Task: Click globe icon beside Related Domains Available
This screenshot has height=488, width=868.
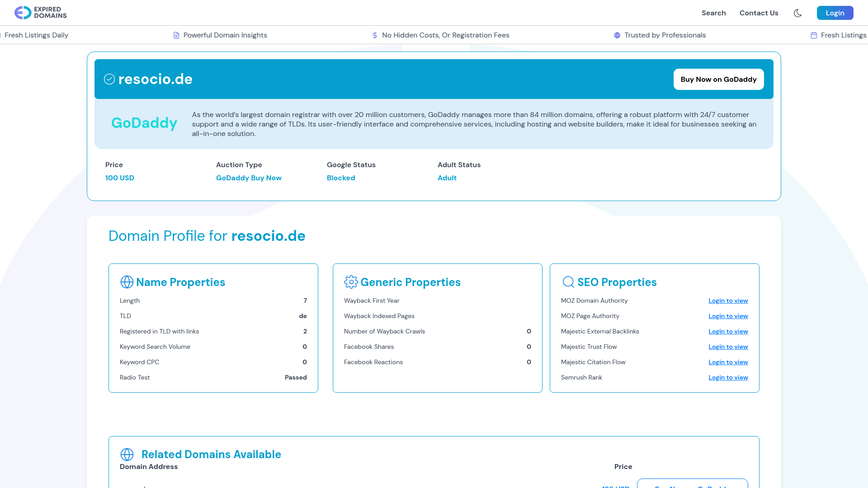Action: click(127, 454)
